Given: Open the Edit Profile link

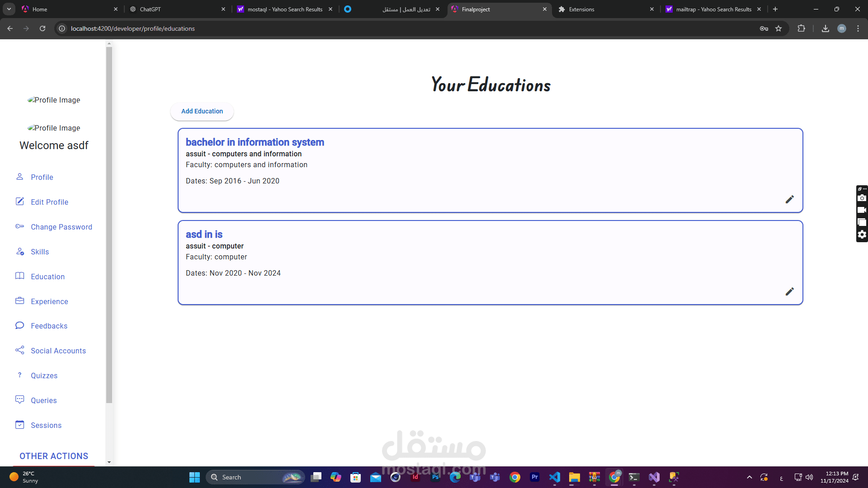Looking at the screenshot, I should click(49, 202).
